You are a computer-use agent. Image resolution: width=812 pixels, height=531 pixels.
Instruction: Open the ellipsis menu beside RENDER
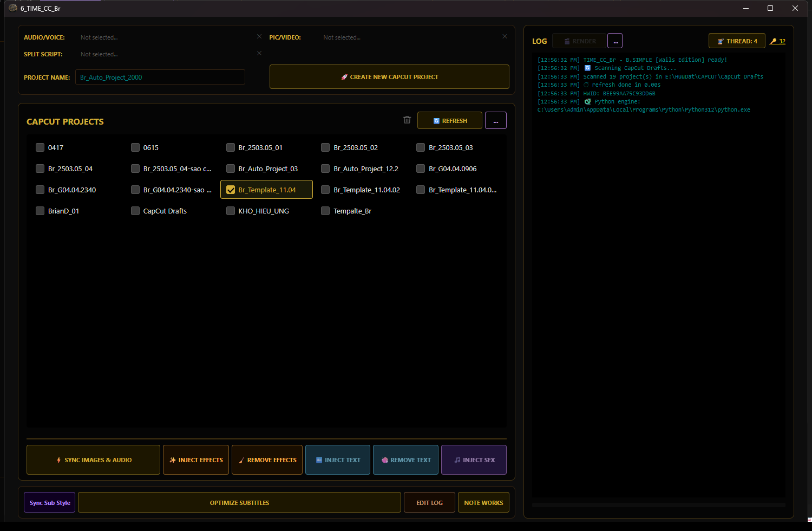tap(615, 41)
